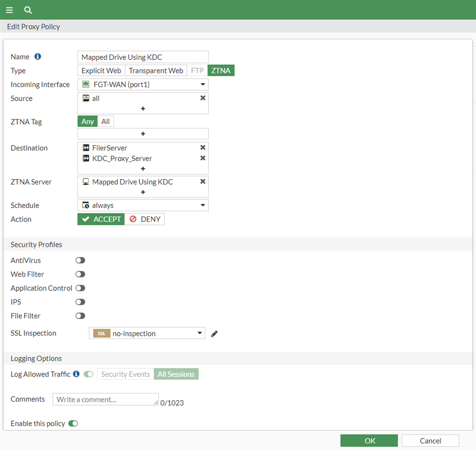This screenshot has height=450, width=476.
Task: Switch policy type to Explicit Web
Action: click(101, 70)
